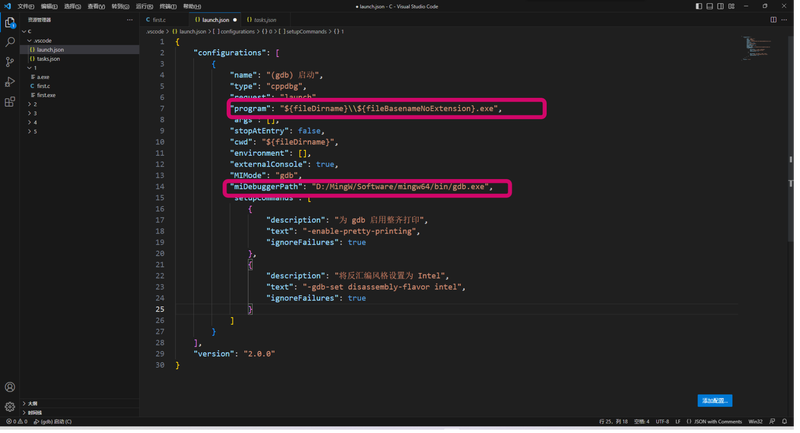
Task: Click Win32 indicator in status bar
Action: coord(755,422)
